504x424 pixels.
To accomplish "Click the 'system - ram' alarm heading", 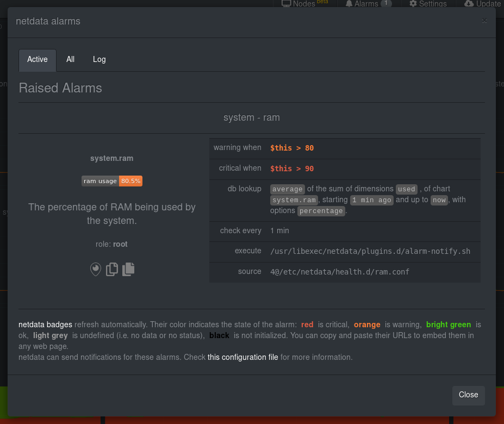I will (x=252, y=117).
